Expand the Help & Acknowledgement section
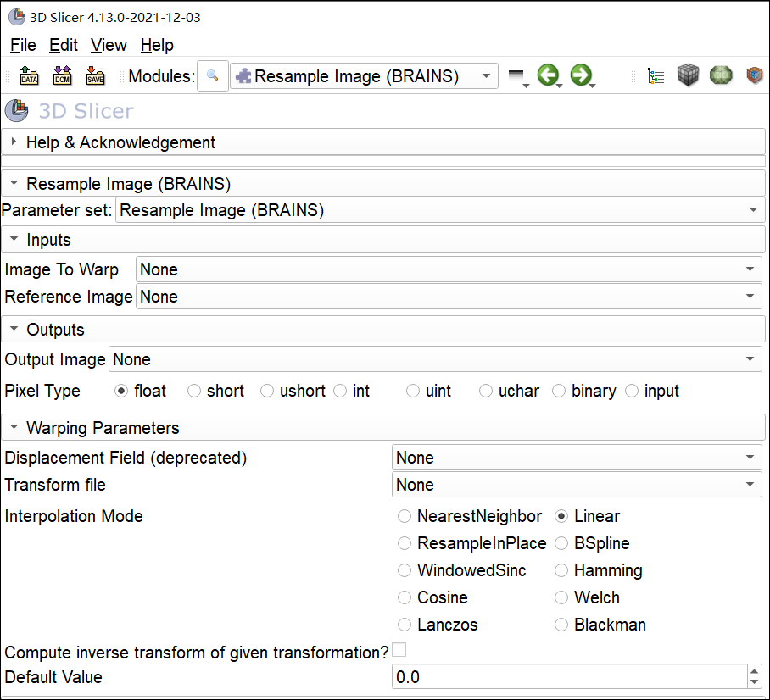 (x=120, y=142)
